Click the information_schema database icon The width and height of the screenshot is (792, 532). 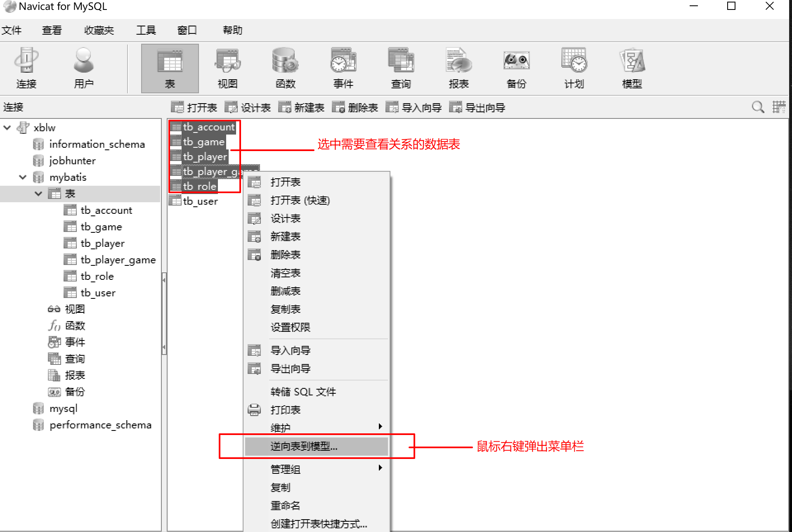38,144
